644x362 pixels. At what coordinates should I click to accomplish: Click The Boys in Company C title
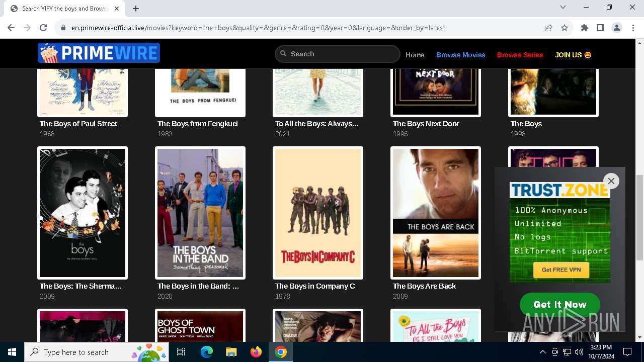tap(315, 286)
